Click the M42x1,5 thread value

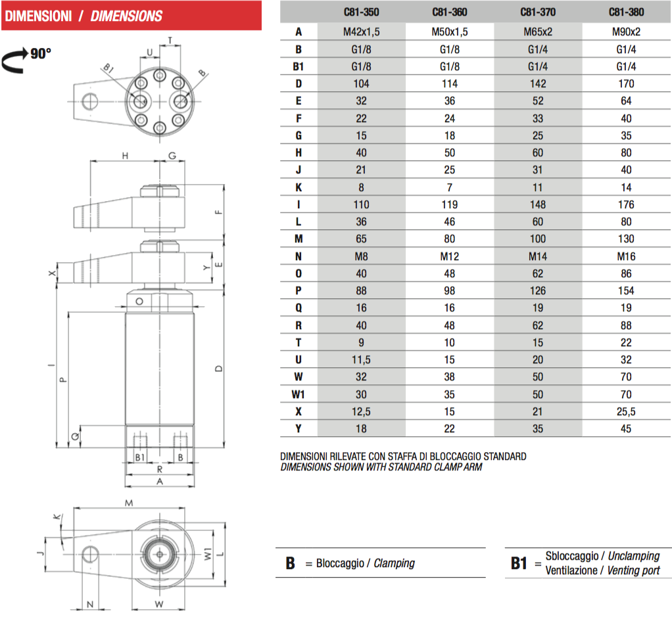(x=361, y=32)
